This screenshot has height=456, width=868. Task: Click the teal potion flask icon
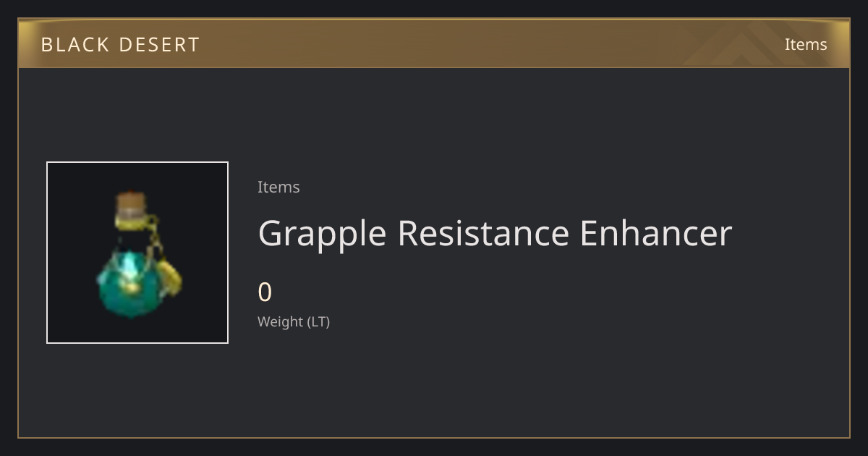[x=139, y=253]
